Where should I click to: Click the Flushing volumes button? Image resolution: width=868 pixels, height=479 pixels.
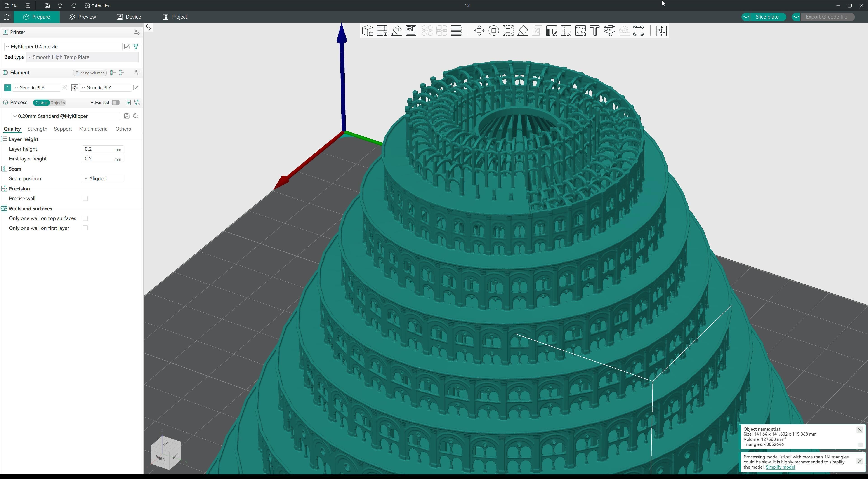tap(90, 73)
